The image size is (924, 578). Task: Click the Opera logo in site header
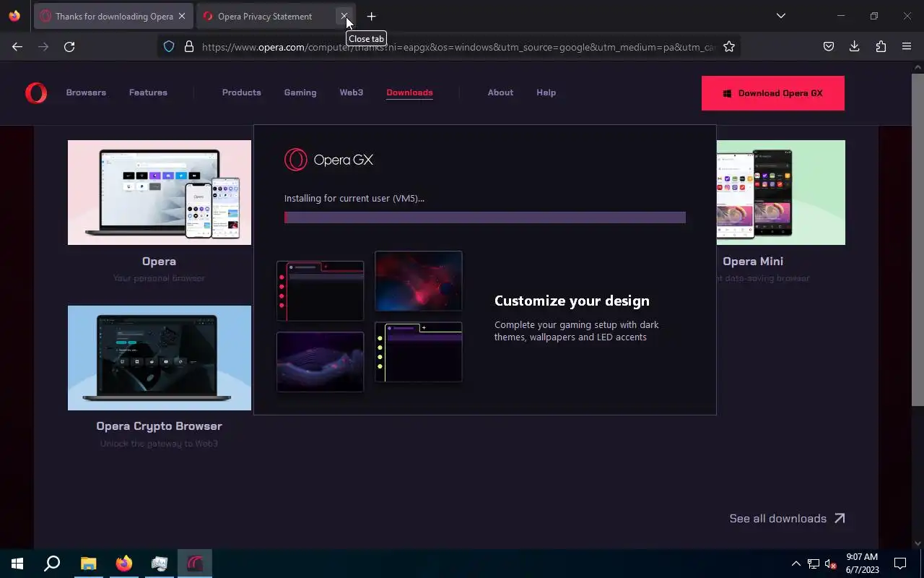coord(36,92)
